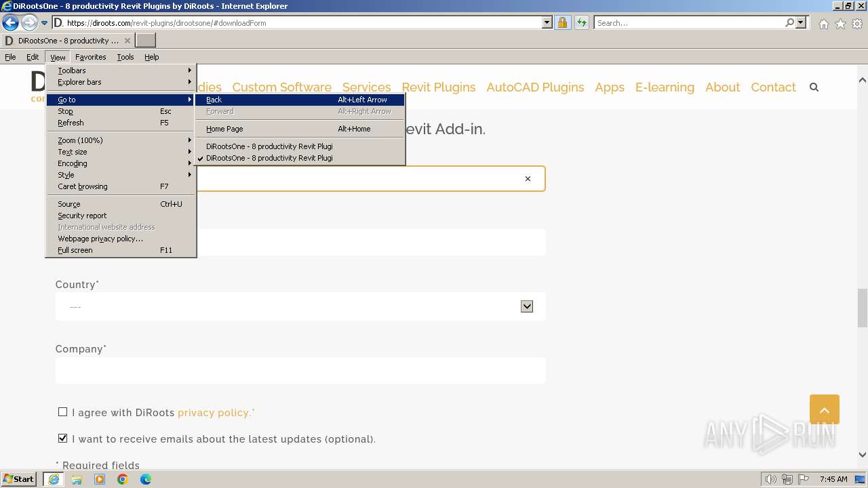Close the DiRootsOne browser tab
The height and width of the screenshot is (488, 868).
[x=127, y=41]
